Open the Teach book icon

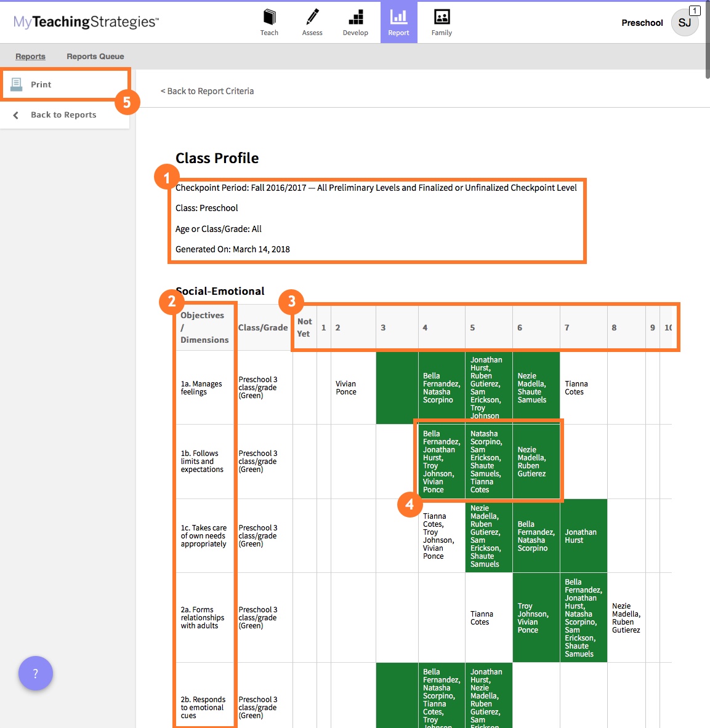pyautogui.click(x=269, y=17)
